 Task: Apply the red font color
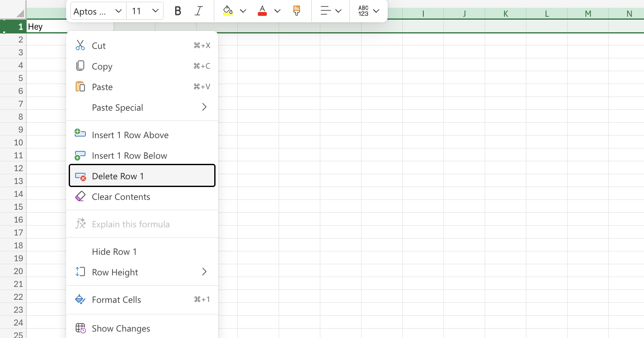(262, 11)
